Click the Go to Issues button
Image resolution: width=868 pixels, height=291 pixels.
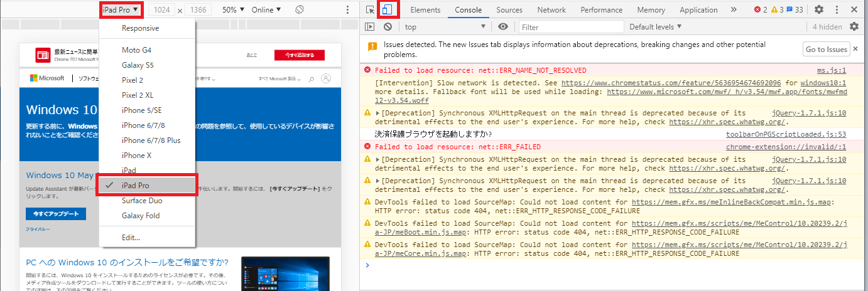point(827,50)
